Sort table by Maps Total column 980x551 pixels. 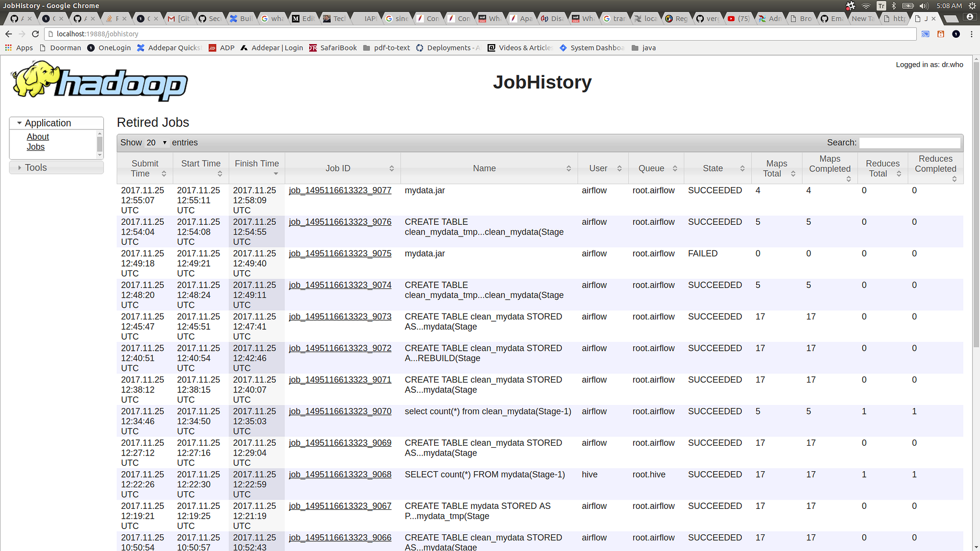tap(777, 168)
